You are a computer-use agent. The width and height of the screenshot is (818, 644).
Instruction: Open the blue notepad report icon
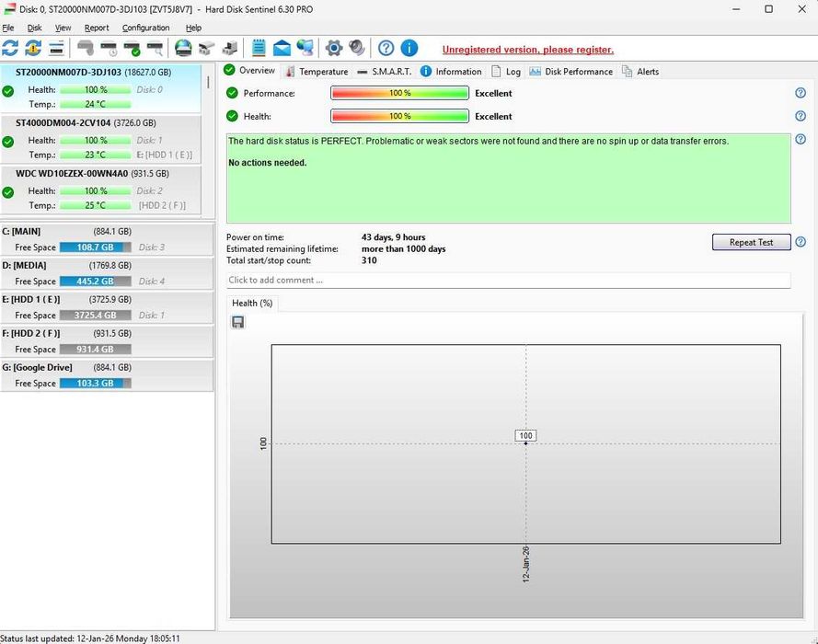[259, 48]
